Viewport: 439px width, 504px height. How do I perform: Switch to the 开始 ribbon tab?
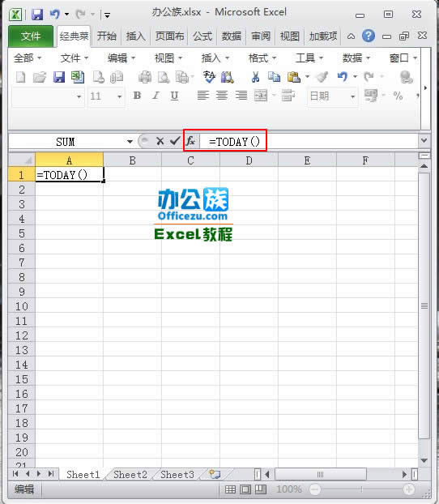(x=107, y=36)
